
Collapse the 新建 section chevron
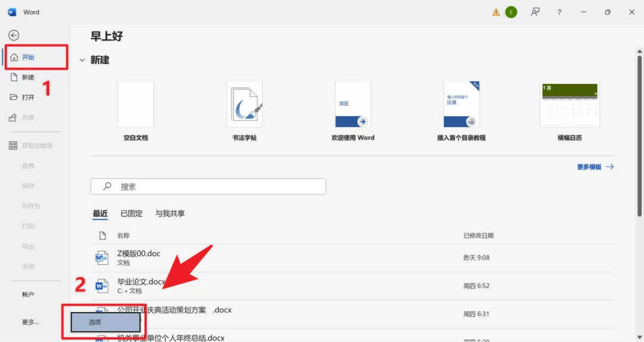(x=82, y=60)
